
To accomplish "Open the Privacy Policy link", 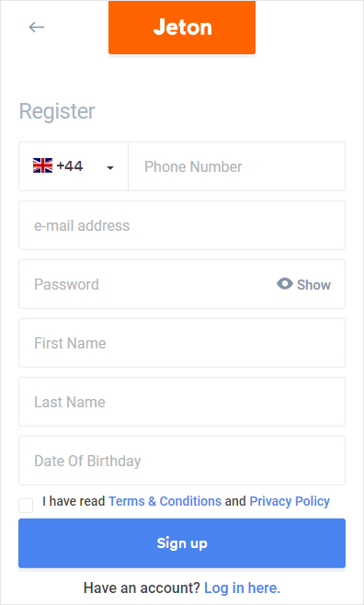I will tap(290, 501).
